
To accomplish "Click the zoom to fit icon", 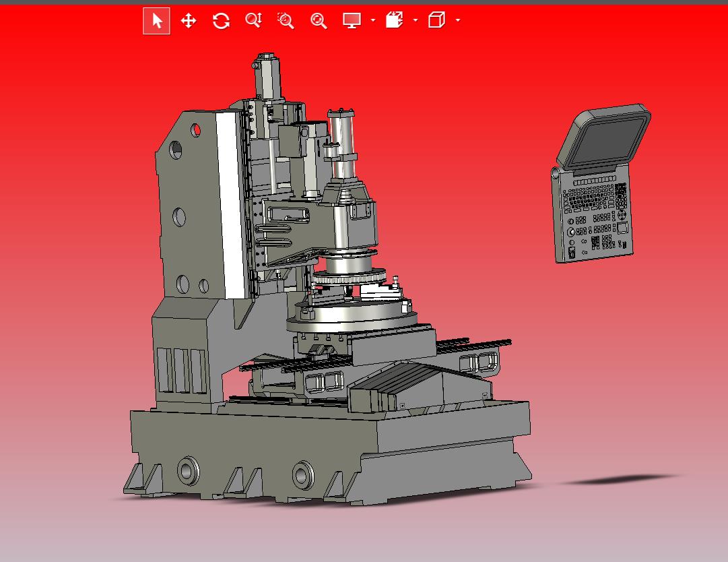I will [x=319, y=21].
